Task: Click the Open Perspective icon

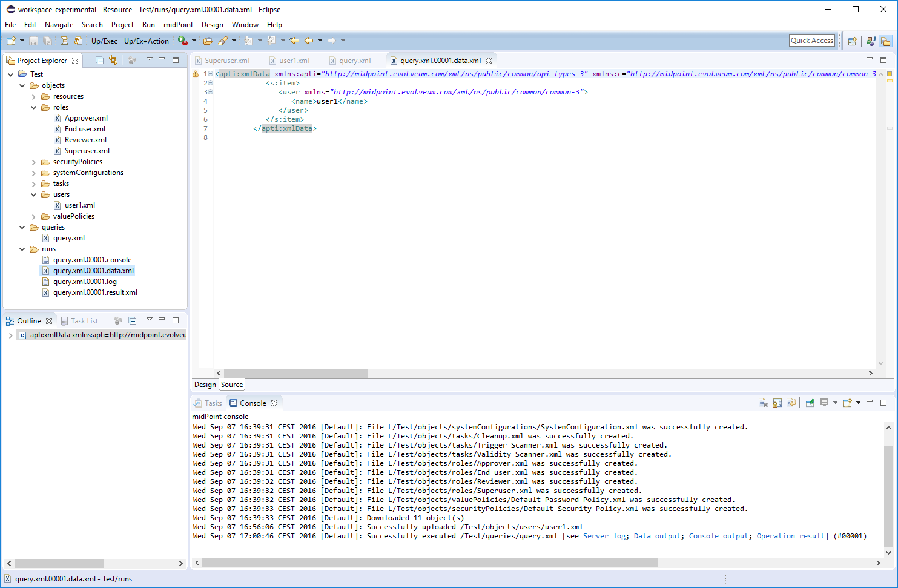Action: 853,41
